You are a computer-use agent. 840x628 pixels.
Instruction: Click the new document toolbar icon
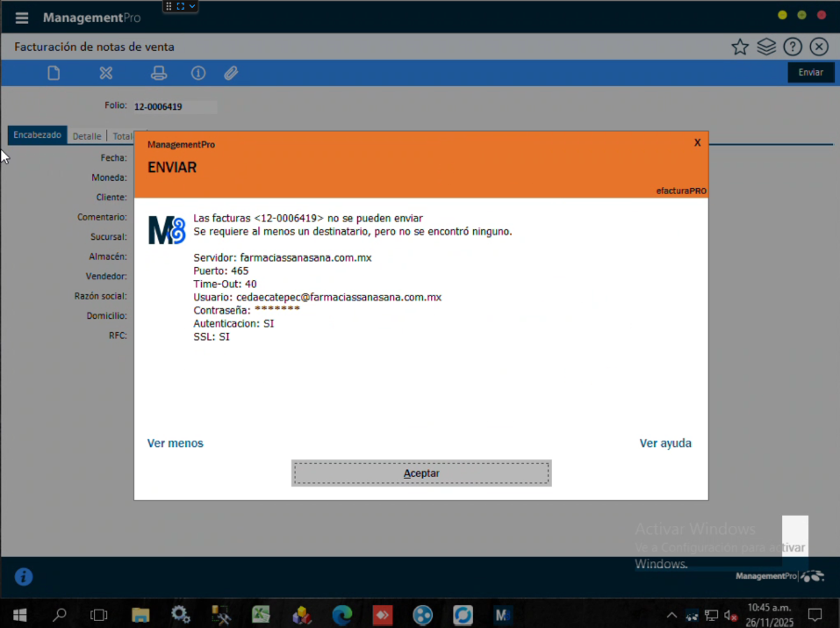[54, 73]
